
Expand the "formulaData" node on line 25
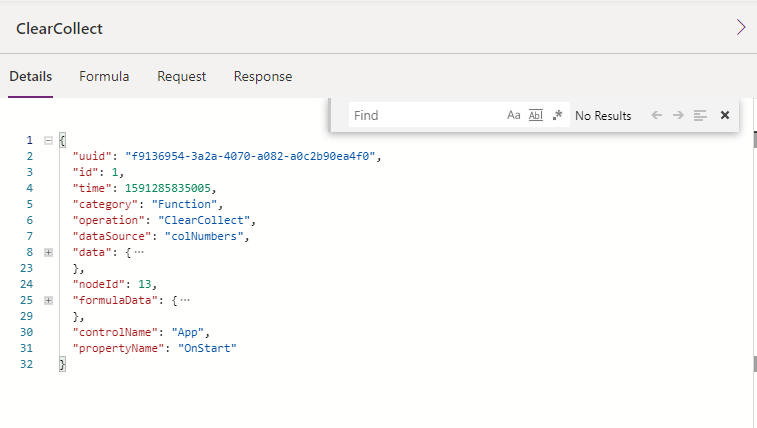point(48,300)
